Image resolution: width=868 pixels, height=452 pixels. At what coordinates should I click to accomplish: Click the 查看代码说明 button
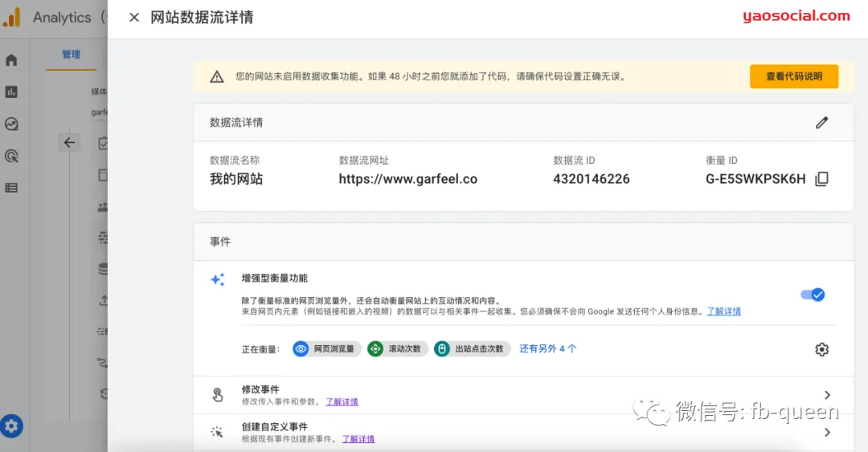click(x=794, y=76)
